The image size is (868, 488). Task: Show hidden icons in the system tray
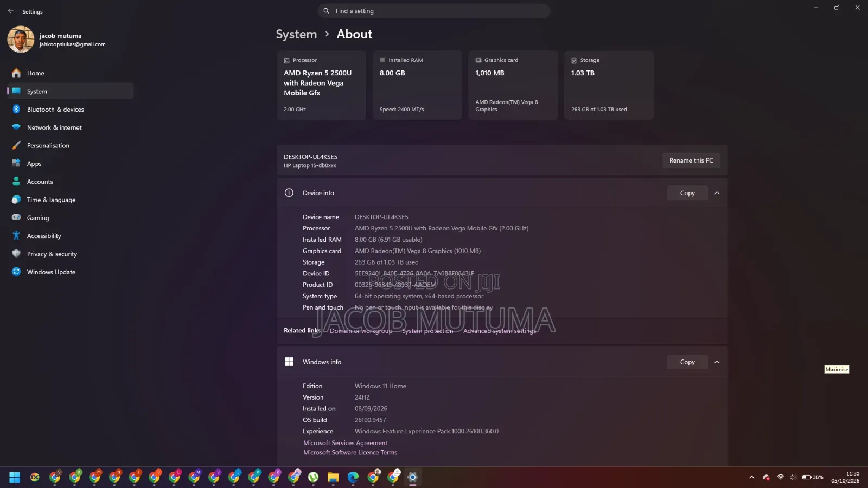[751, 477]
